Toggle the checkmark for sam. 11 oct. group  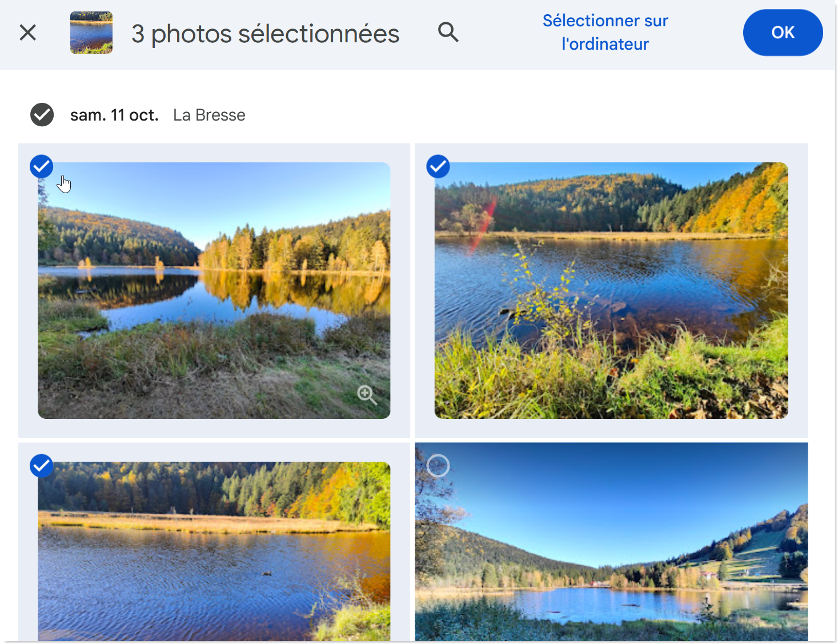(42, 115)
